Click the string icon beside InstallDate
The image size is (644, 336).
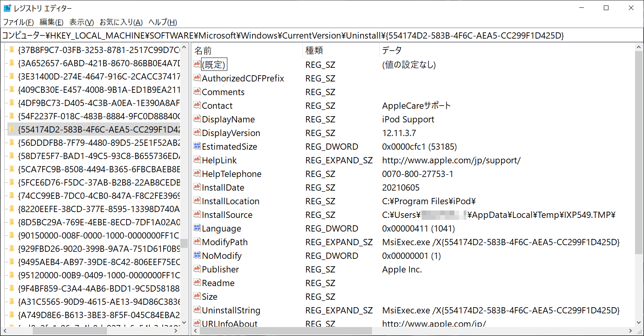[197, 187]
